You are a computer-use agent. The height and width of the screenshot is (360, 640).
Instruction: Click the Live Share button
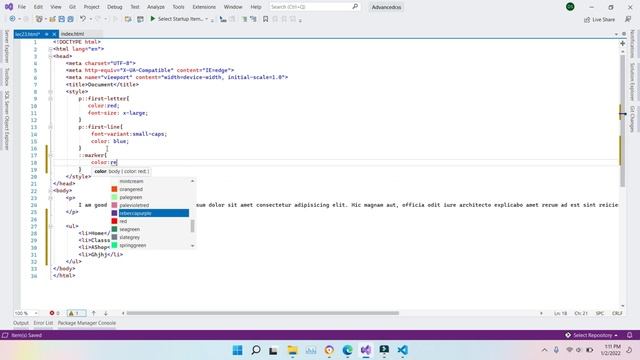tap(599, 20)
